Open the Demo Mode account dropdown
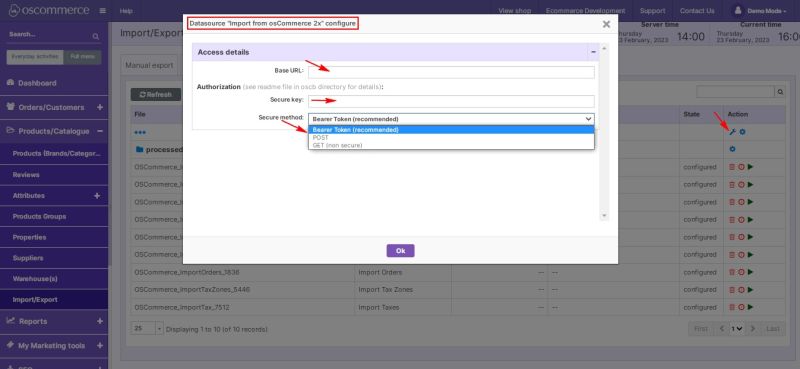 pos(766,11)
